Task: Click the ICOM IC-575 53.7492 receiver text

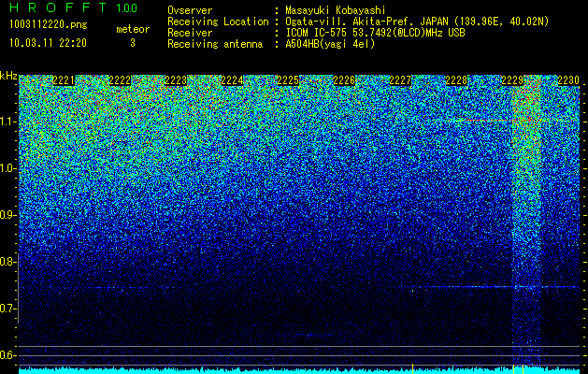Action: 376,33
